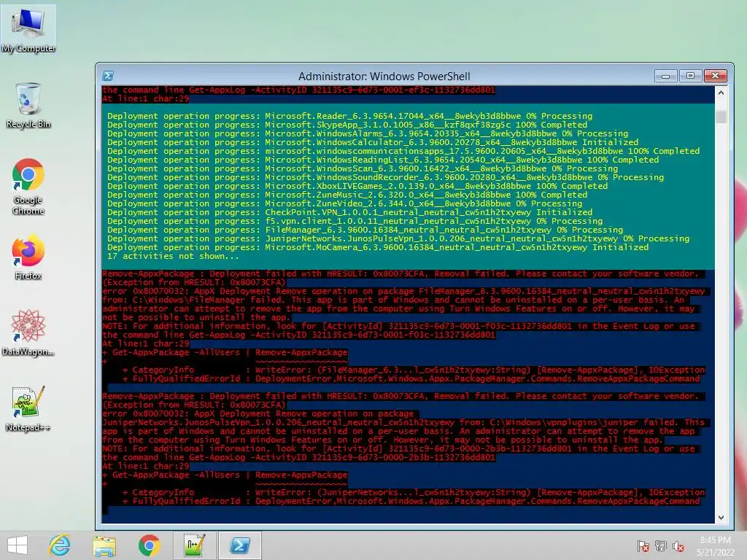This screenshot has height=560, width=747.
Task: Open the taskbar clock showing 8:45 PM
Action: pyautogui.click(x=716, y=545)
